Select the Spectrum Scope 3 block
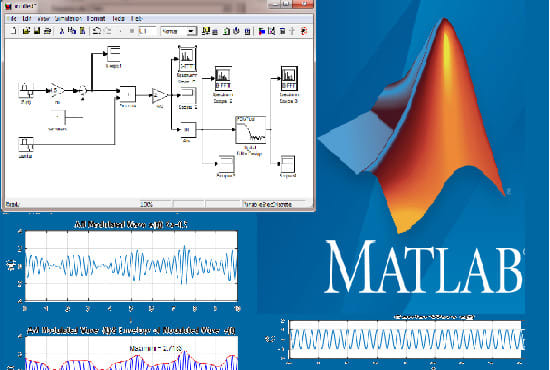Image resolution: width=550 pixels, height=370 pixels. tap(289, 79)
